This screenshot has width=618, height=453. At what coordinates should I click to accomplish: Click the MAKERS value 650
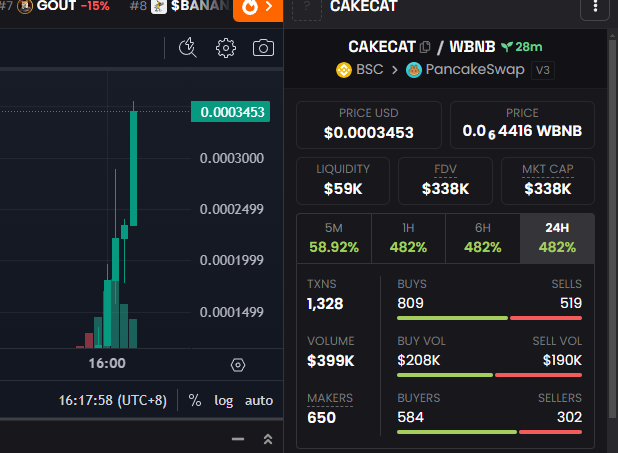[322, 418]
